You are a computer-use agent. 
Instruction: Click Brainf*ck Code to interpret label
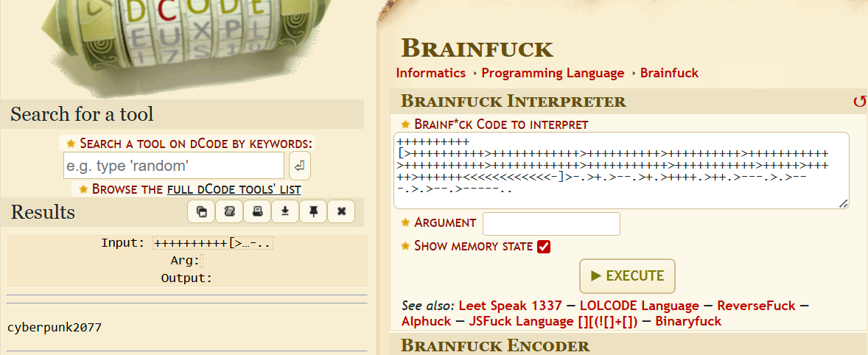tap(501, 124)
